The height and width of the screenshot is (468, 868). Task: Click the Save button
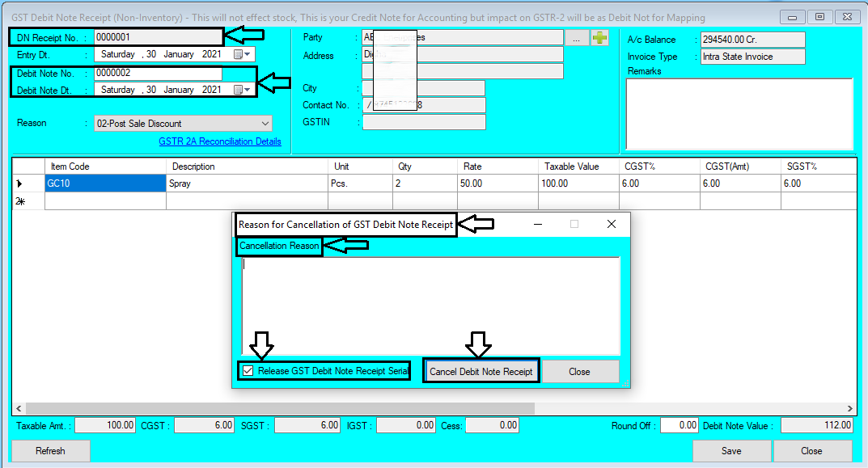(730, 450)
